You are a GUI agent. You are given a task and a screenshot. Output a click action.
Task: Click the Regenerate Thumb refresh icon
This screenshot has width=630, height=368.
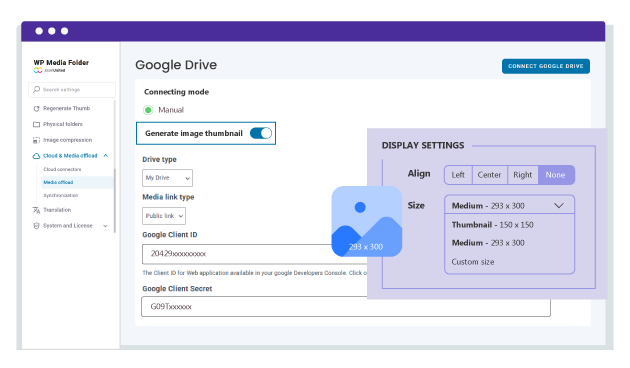coord(36,108)
